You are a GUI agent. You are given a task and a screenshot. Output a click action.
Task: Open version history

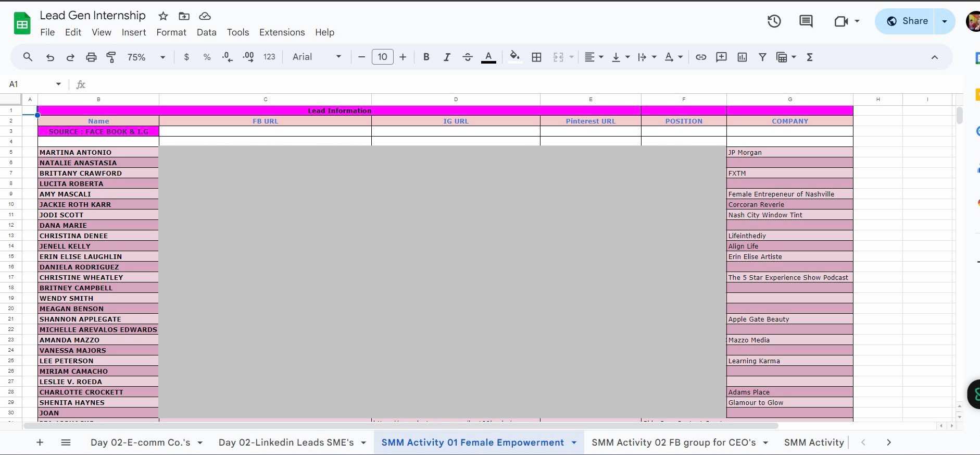coord(774,21)
